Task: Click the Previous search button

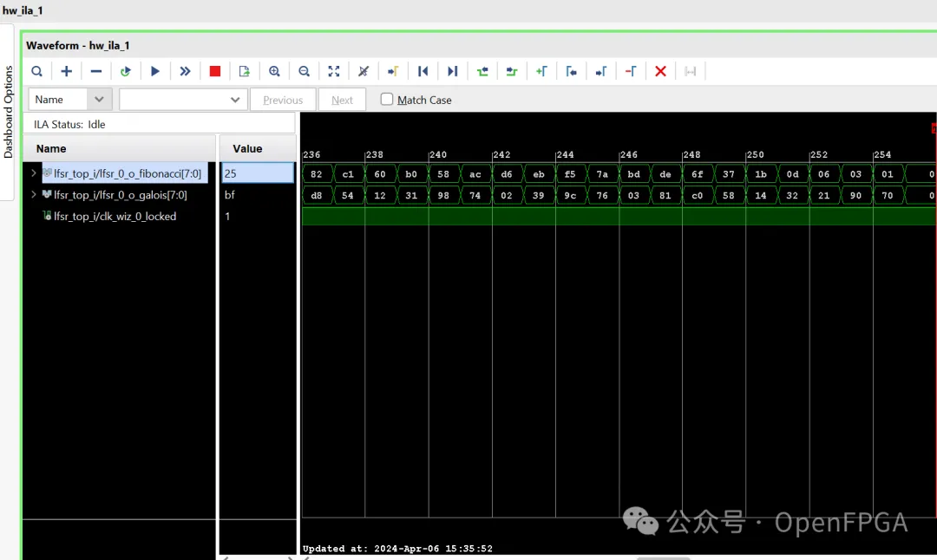Action: 283,100
